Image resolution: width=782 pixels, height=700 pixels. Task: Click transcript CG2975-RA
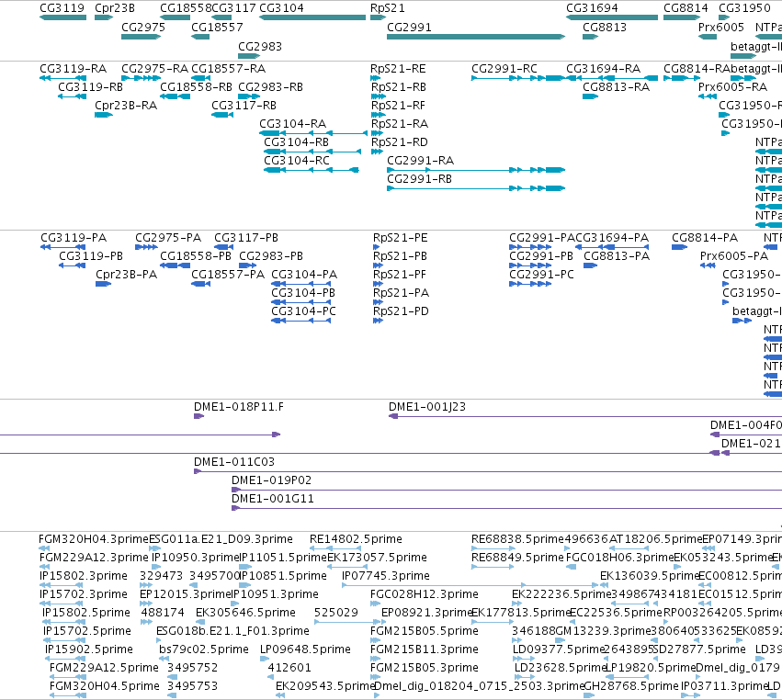coord(142,78)
